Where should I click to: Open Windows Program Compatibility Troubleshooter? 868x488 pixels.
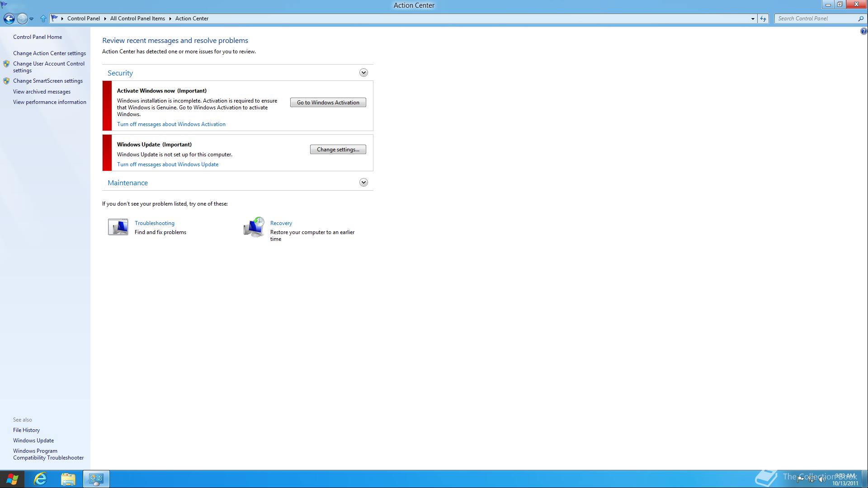(x=48, y=454)
